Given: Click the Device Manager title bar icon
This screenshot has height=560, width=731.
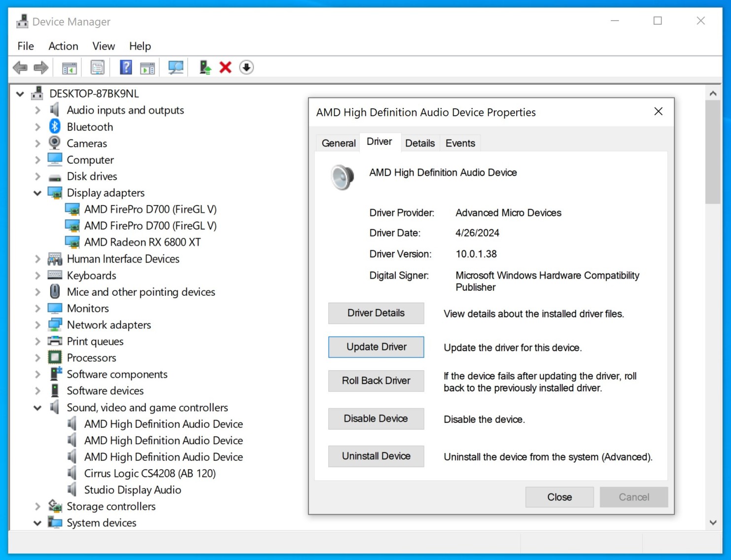Looking at the screenshot, I should [22, 21].
